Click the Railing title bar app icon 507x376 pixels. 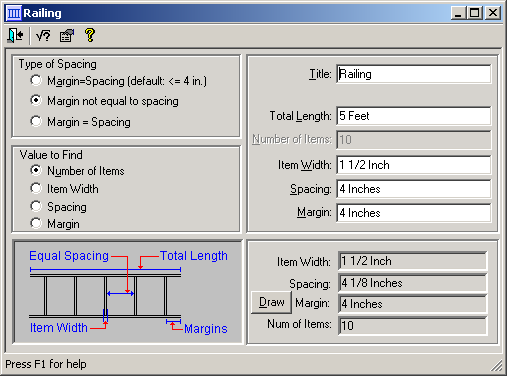(x=14, y=13)
